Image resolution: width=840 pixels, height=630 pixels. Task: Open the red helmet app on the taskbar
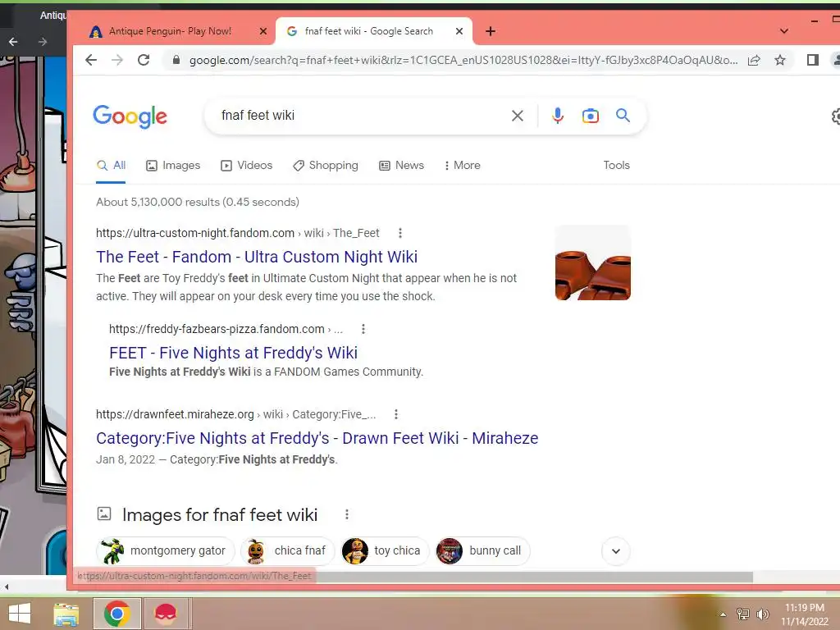[166, 614]
